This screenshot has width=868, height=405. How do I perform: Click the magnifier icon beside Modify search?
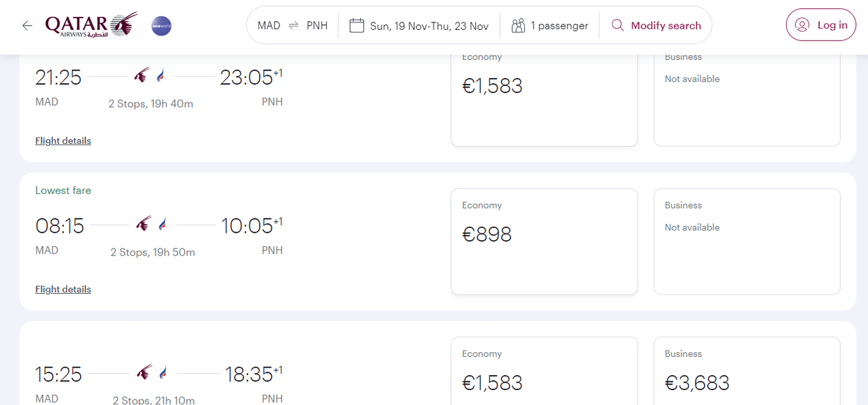(x=618, y=26)
